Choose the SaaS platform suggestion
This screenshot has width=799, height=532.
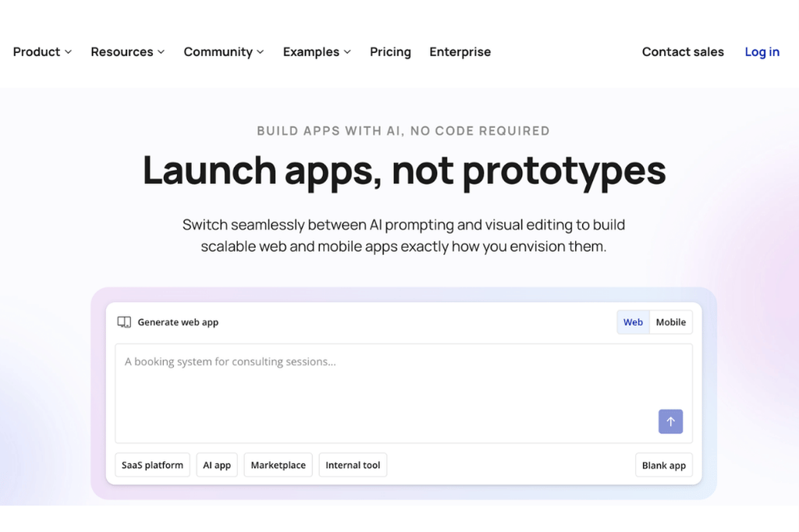coord(152,466)
